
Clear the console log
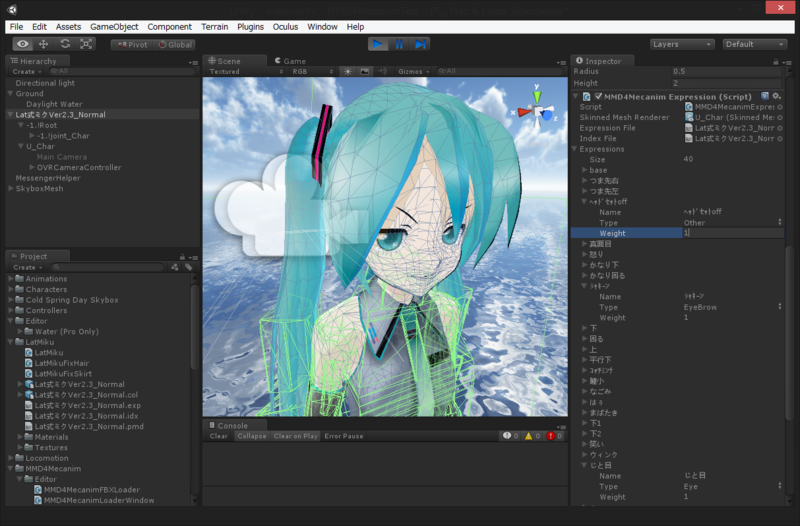point(218,436)
